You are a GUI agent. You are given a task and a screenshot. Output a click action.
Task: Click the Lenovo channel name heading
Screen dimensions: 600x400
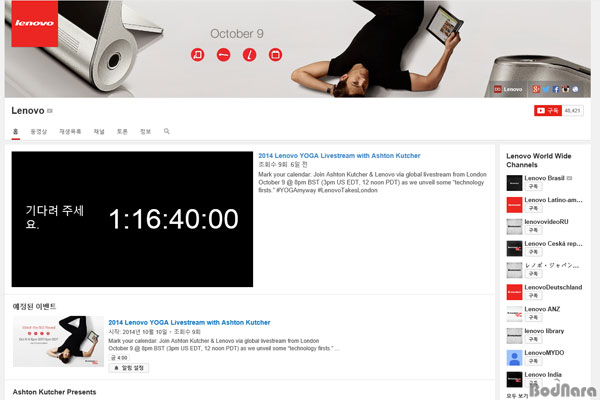tap(28, 111)
